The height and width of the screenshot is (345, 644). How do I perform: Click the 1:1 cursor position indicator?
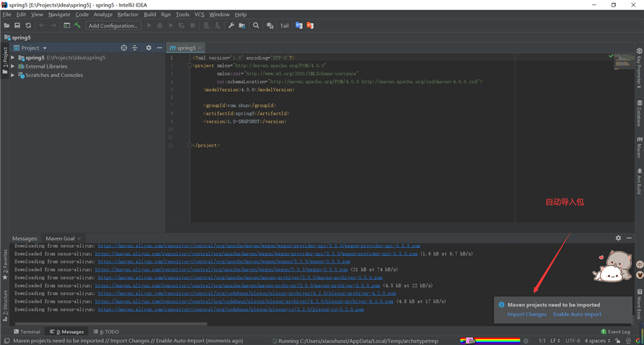coord(542,341)
